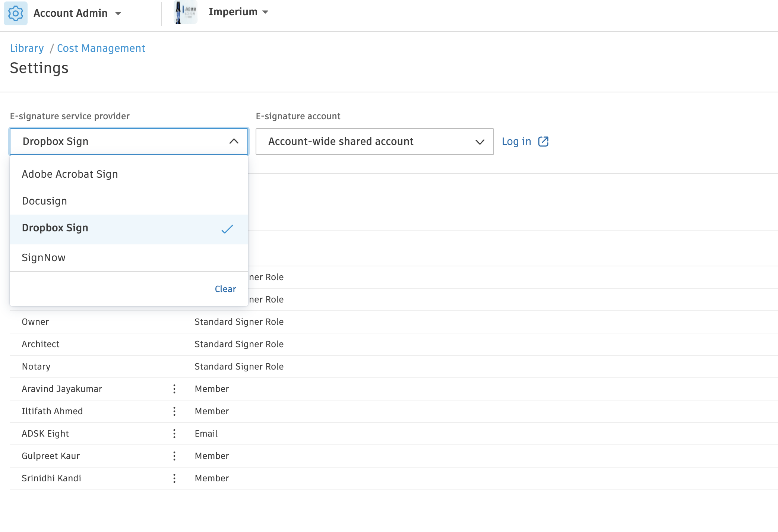Open the external link icon beside Log in
Image resolution: width=778 pixels, height=532 pixels.
[543, 142]
